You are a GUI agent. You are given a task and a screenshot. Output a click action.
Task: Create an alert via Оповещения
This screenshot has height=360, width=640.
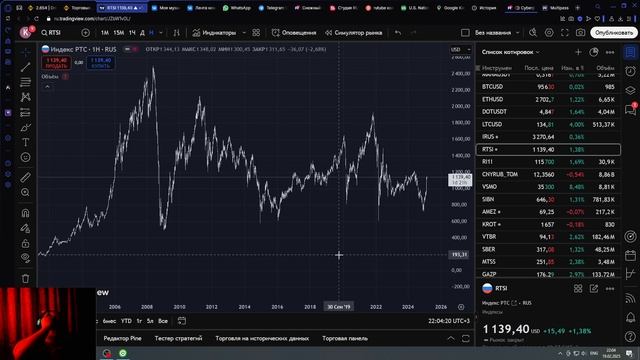pyautogui.click(x=294, y=33)
